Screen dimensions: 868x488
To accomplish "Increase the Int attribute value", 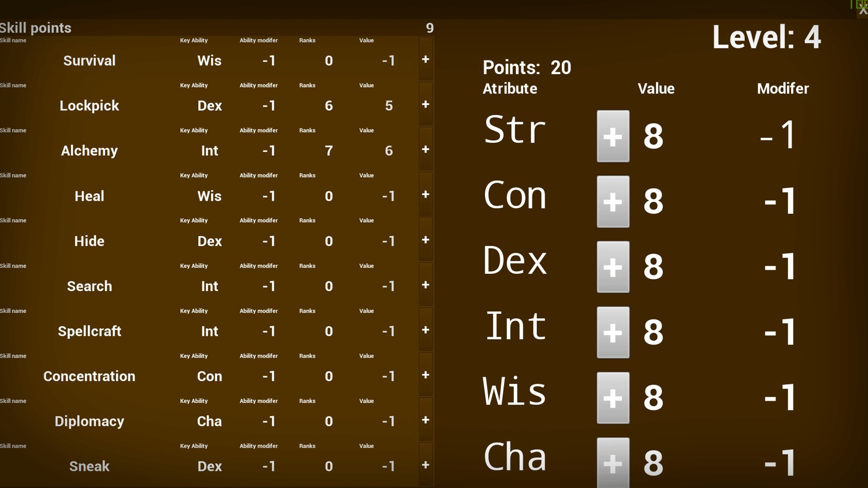I will [x=613, y=333].
